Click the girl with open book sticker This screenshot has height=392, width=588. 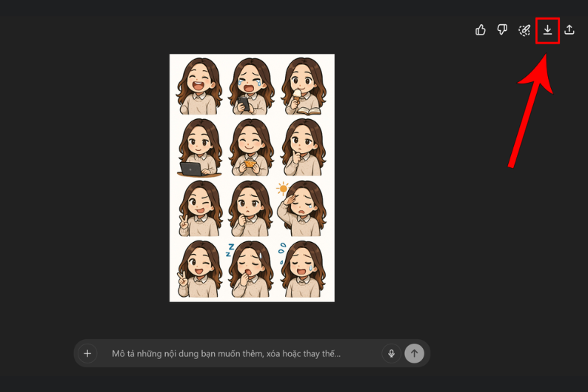tap(303, 86)
